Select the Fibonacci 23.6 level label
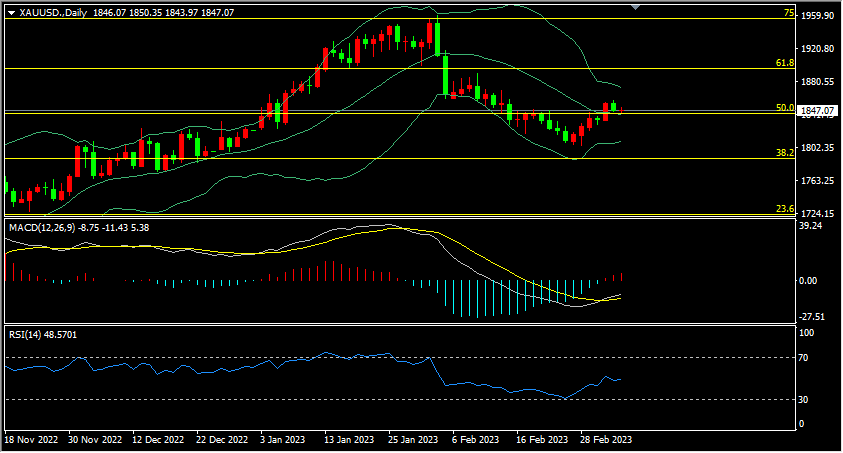843x453 pixels. click(785, 208)
